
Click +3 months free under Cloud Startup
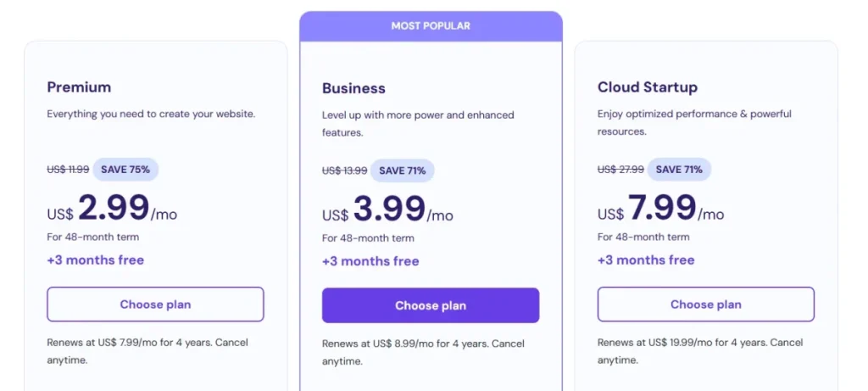tap(646, 260)
